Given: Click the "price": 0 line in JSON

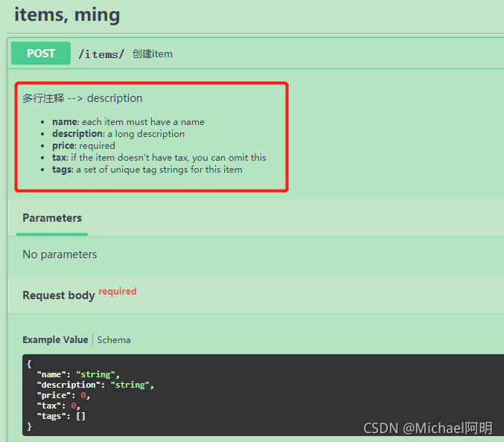Looking at the screenshot, I should click(x=63, y=395).
